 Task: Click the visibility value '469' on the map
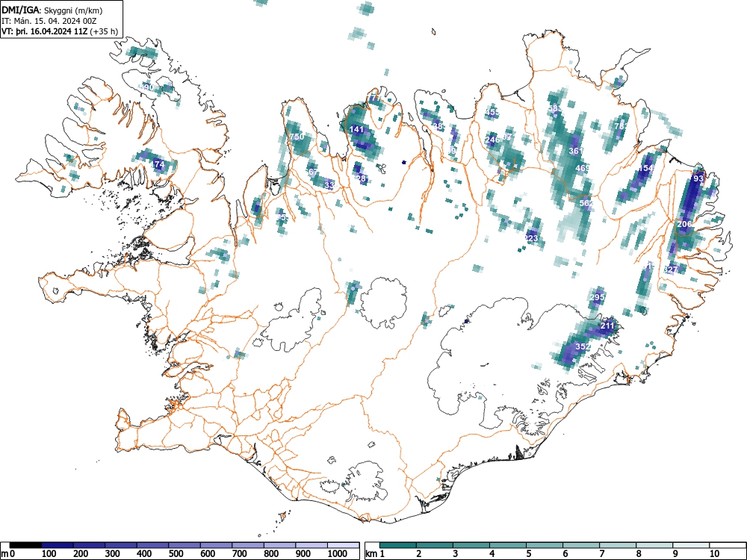[x=582, y=168]
